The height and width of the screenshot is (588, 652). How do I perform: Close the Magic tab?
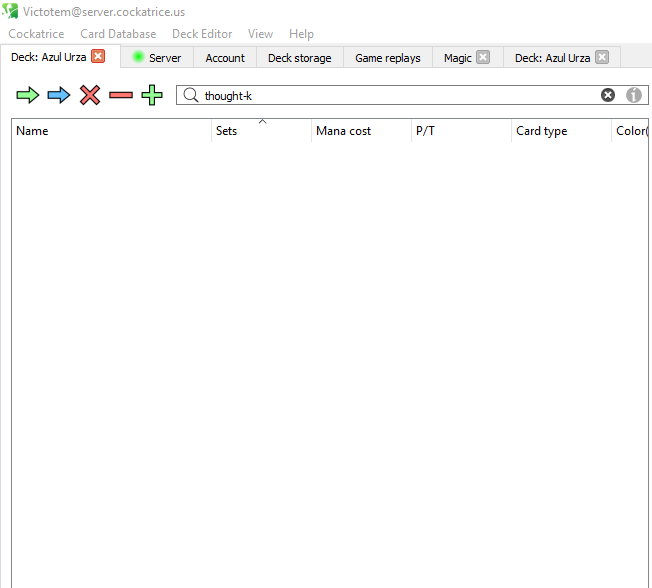483,57
